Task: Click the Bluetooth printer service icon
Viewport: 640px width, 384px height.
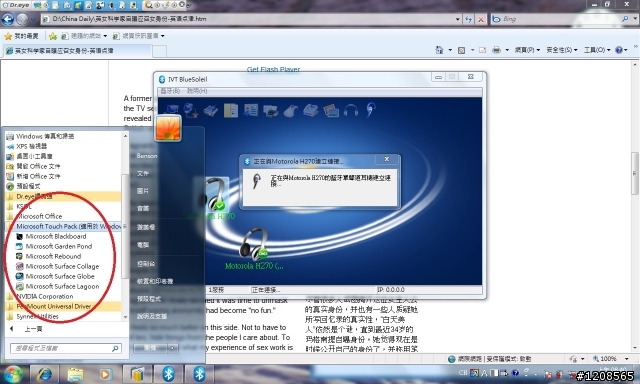Action: (x=270, y=111)
